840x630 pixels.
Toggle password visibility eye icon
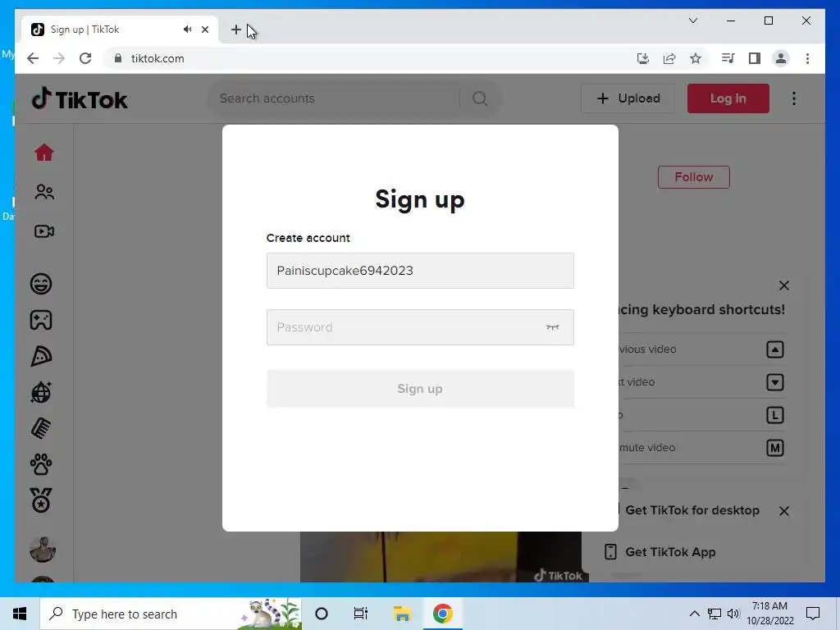click(x=552, y=327)
